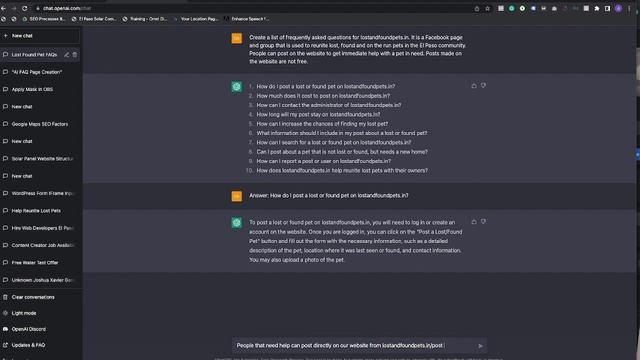Bookmark this page with the star icon

pos(487,8)
